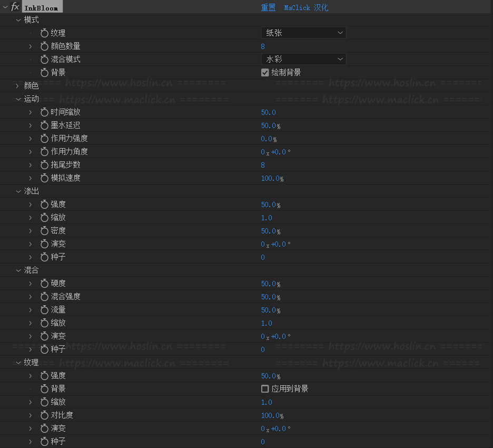This screenshot has width=493, height=448.
Task: Toggle the fx switch for InkBloom effect
Action: coord(15,7)
